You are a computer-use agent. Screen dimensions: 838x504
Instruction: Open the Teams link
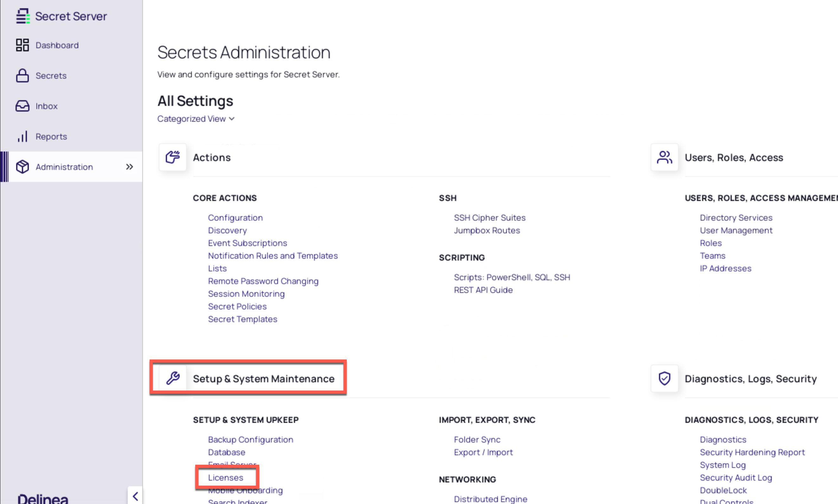pyautogui.click(x=712, y=256)
